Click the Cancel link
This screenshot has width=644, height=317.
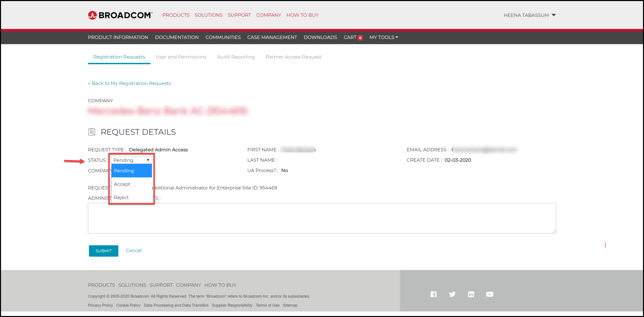point(134,250)
